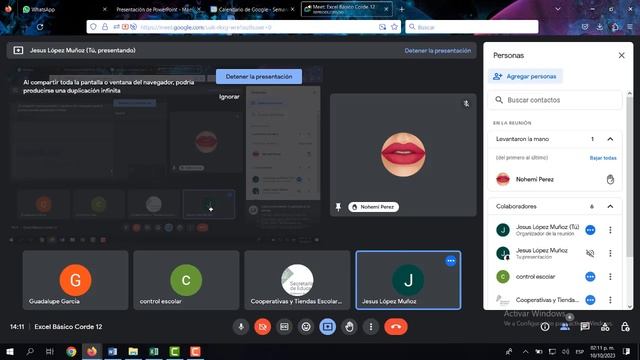The height and width of the screenshot is (360, 640).
Task: Lower Nohemi Perez's raised hand icon
Action: [610, 179]
